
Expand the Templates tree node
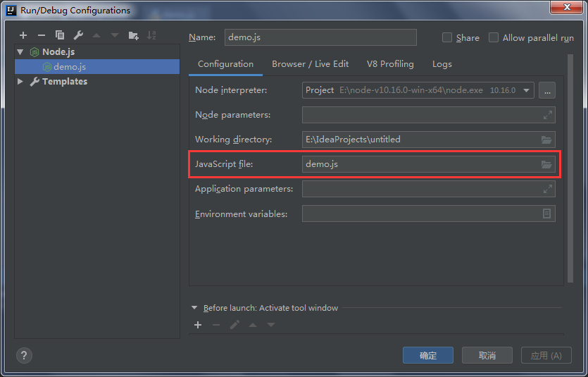tap(20, 82)
